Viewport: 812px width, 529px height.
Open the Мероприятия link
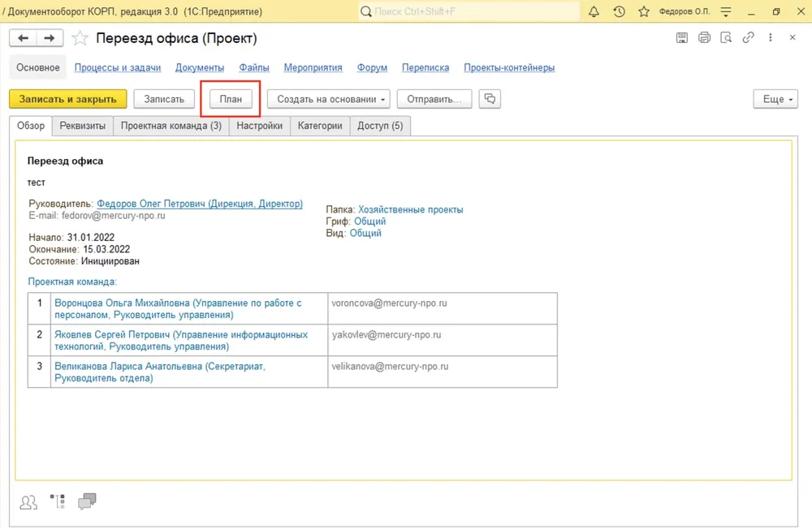[313, 67]
